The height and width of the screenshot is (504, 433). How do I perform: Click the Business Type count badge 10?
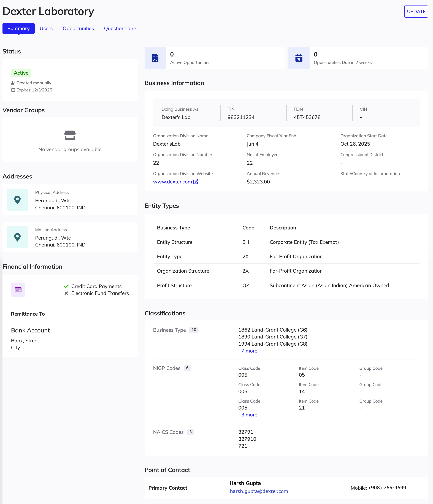click(194, 330)
